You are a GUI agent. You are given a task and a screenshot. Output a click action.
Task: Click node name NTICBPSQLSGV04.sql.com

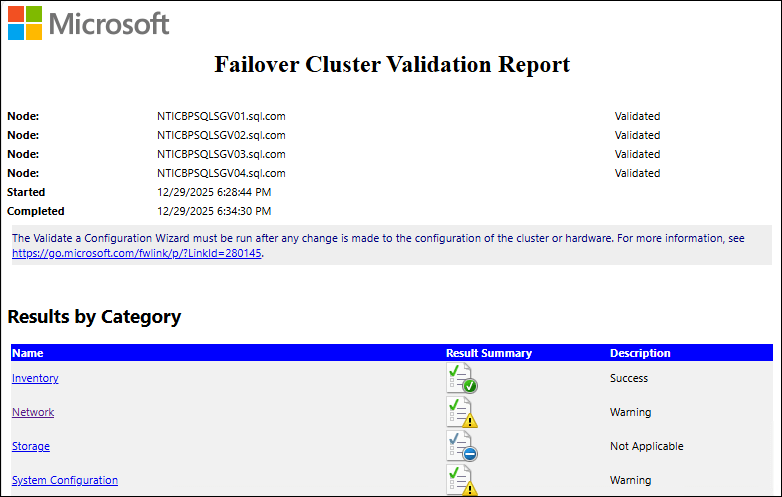(221, 173)
